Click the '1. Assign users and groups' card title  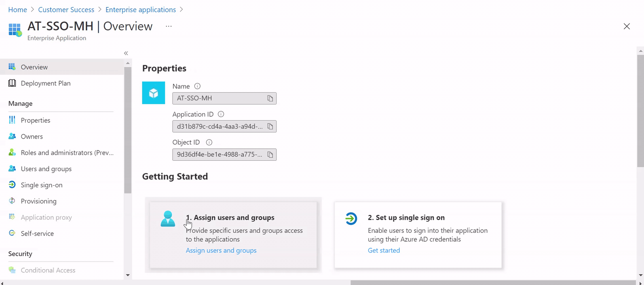[230, 217]
